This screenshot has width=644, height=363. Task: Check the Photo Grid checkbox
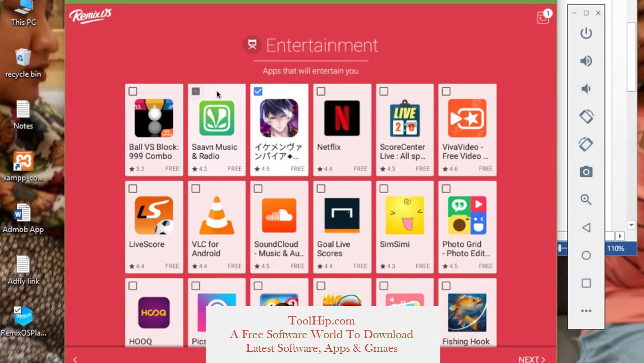pyautogui.click(x=446, y=189)
